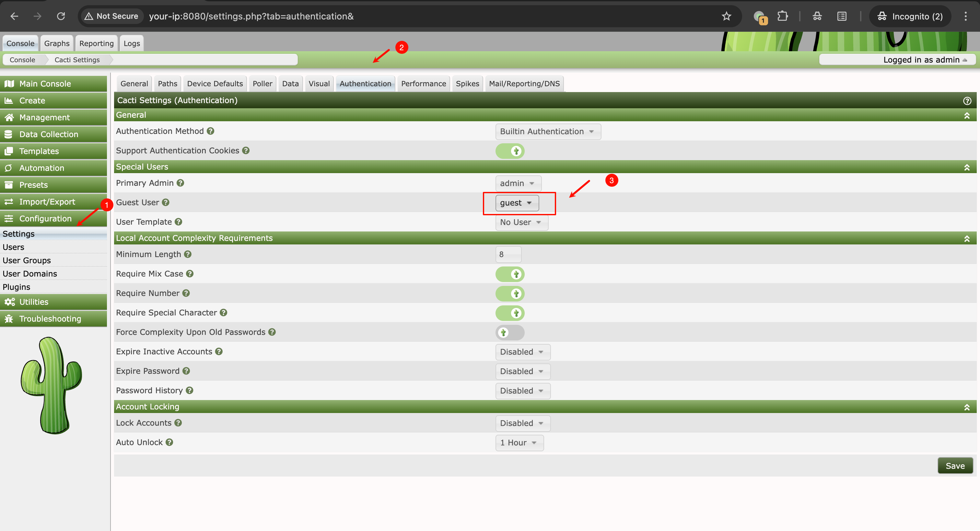
Task: Switch to the Poller tab
Action: point(262,84)
